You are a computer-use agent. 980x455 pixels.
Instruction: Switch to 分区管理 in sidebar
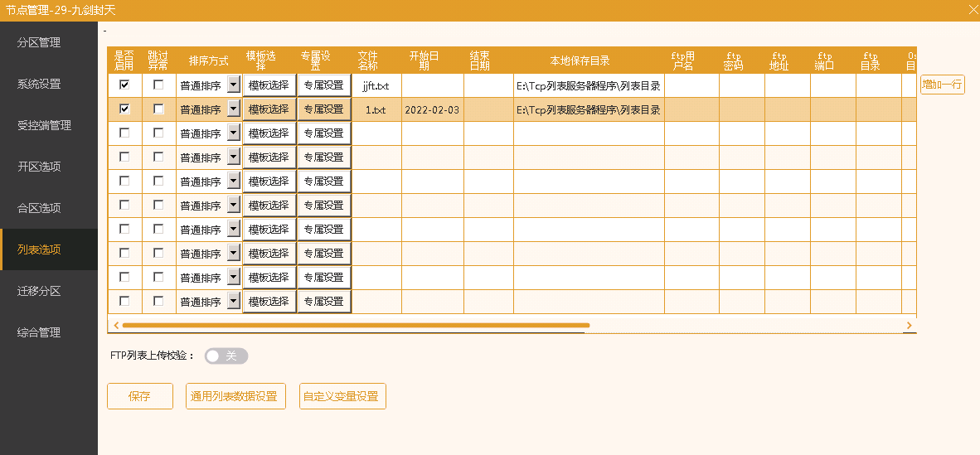tap(39, 42)
